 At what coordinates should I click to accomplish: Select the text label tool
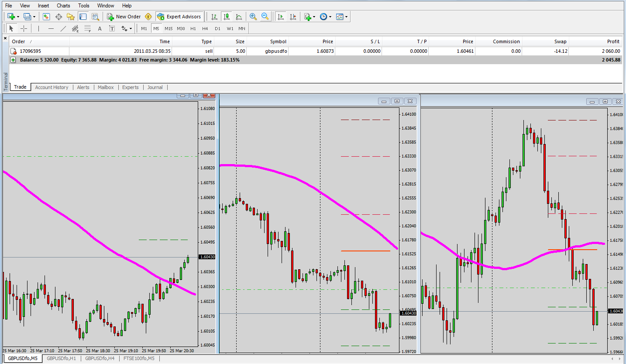tap(112, 28)
